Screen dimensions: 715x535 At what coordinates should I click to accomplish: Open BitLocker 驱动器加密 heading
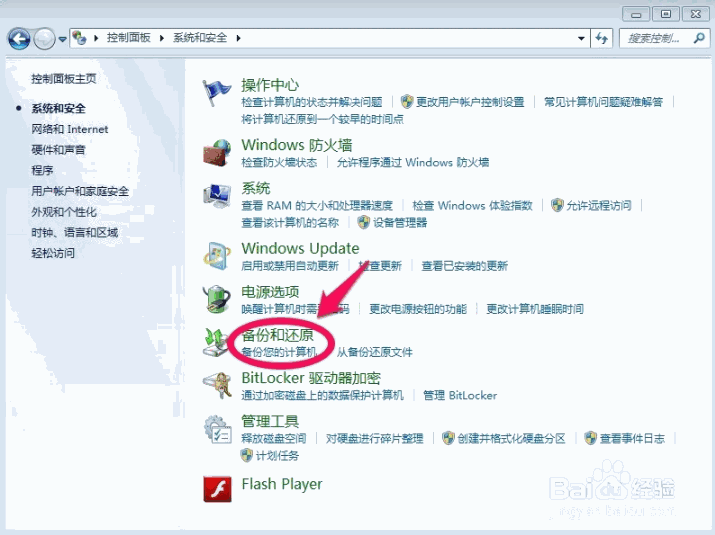pos(311,378)
